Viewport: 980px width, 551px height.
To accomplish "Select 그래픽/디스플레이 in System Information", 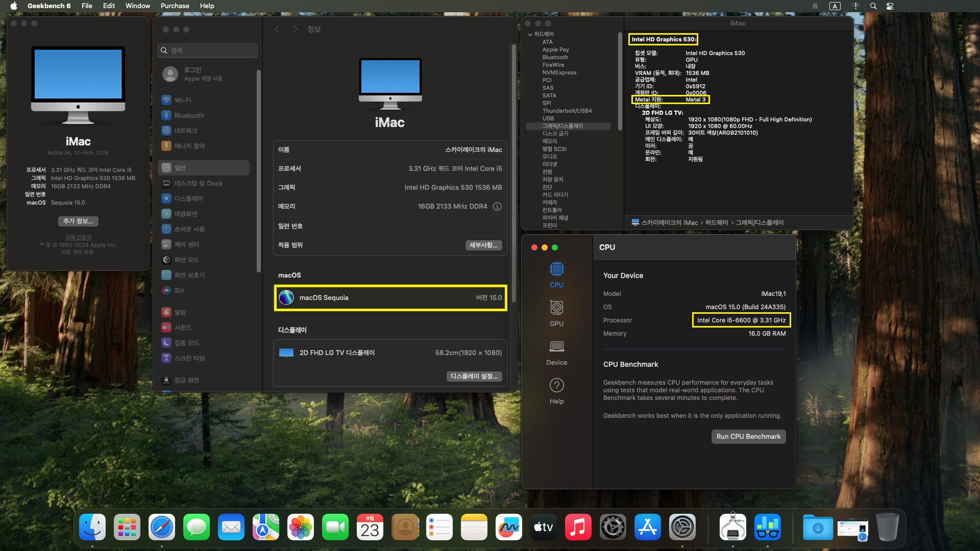I will click(x=568, y=126).
